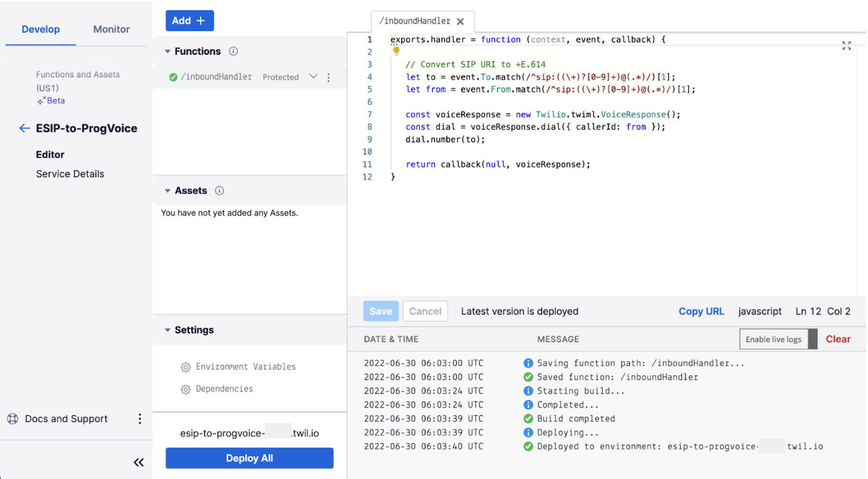Click green check for 'Saved function' log
Viewport: 868px width, 479px height.
(528, 377)
